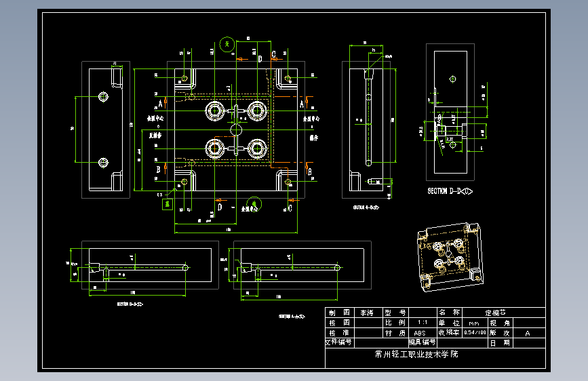Viewport: 588px width, 381px height.
Task: Click the 3D isometric view of the mold core
Action: (x=450, y=256)
